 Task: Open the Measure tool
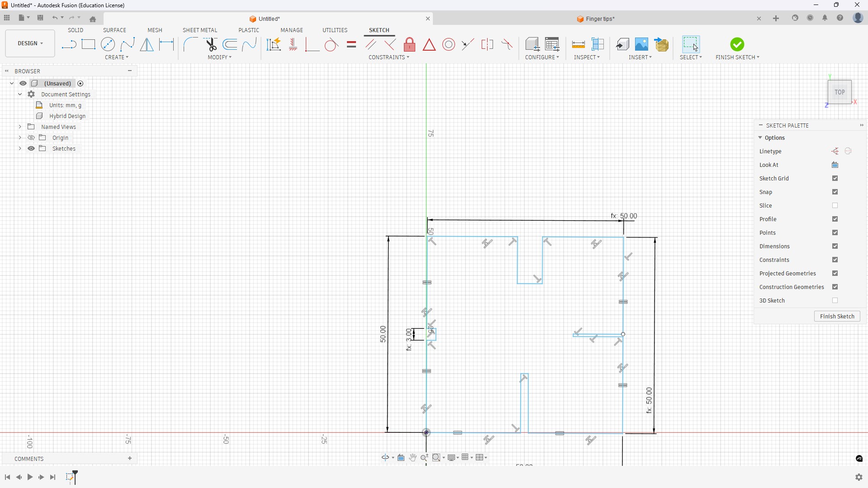pyautogui.click(x=578, y=44)
